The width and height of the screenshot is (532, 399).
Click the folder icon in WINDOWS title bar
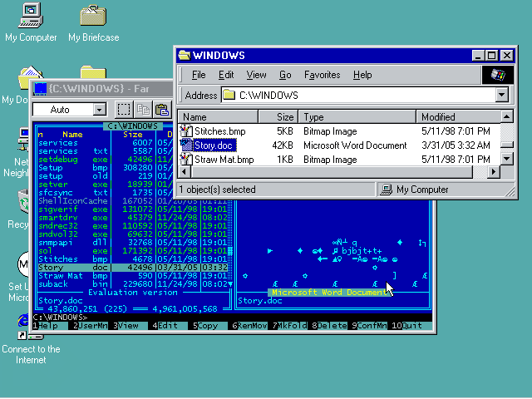click(185, 55)
